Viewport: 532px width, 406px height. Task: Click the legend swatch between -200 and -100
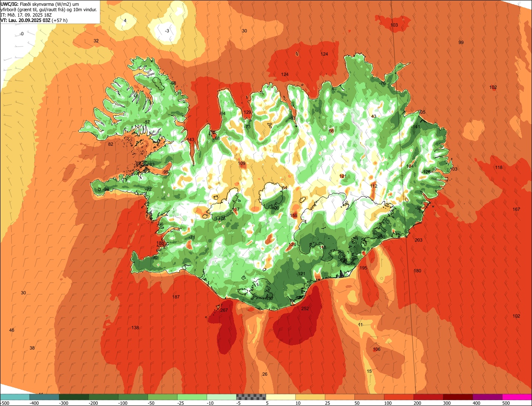(x=103, y=397)
